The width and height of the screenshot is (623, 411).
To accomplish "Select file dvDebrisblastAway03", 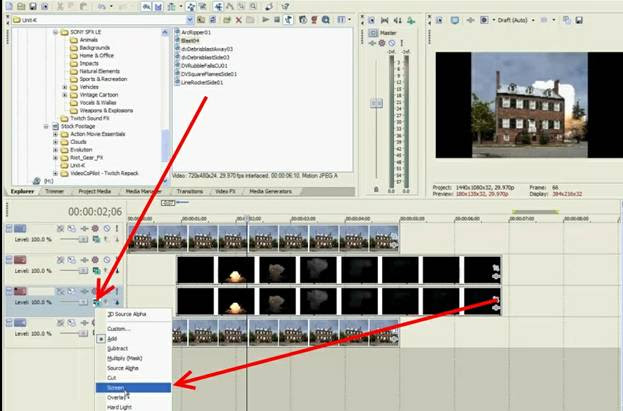I will coord(207,49).
